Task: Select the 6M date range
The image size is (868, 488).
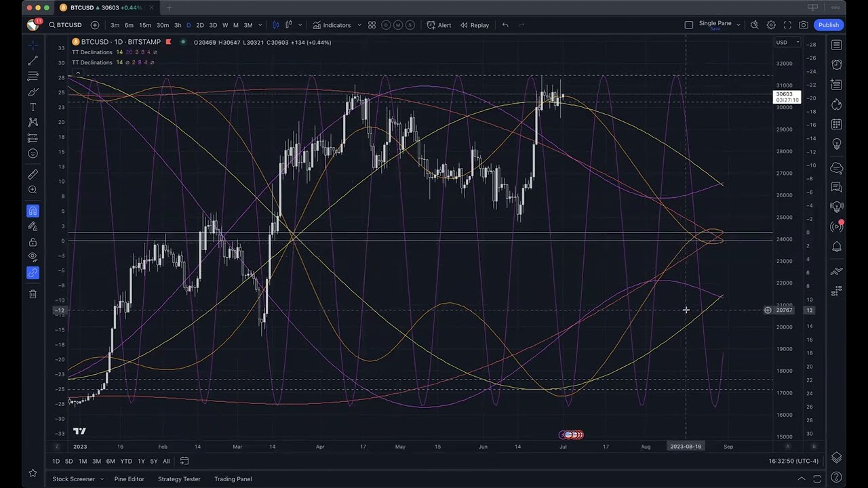Action: tap(111, 461)
